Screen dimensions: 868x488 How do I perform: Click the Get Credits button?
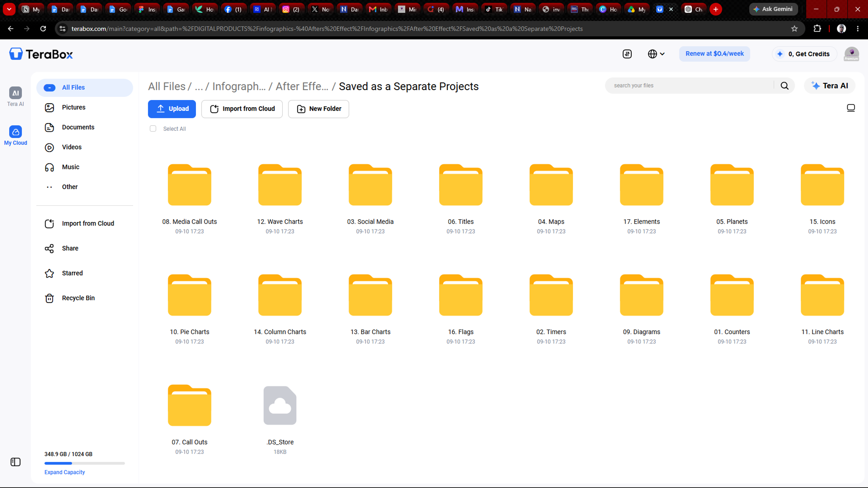point(804,54)
